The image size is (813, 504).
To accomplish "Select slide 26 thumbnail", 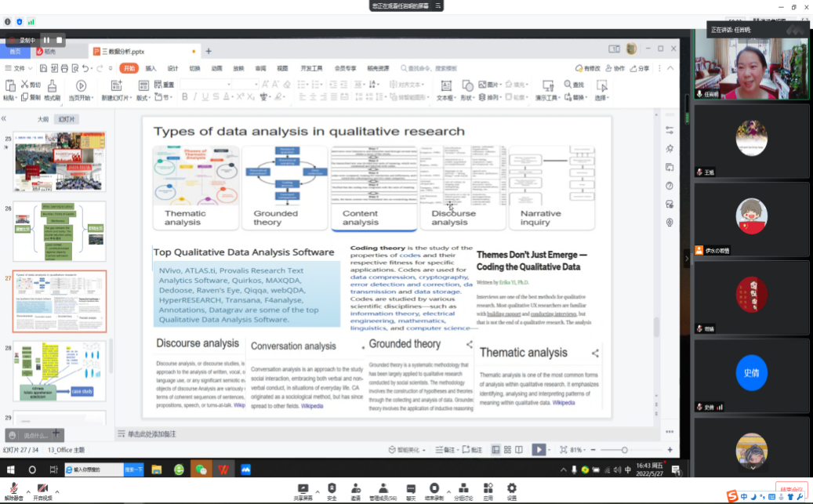I will tap(60, 231).
